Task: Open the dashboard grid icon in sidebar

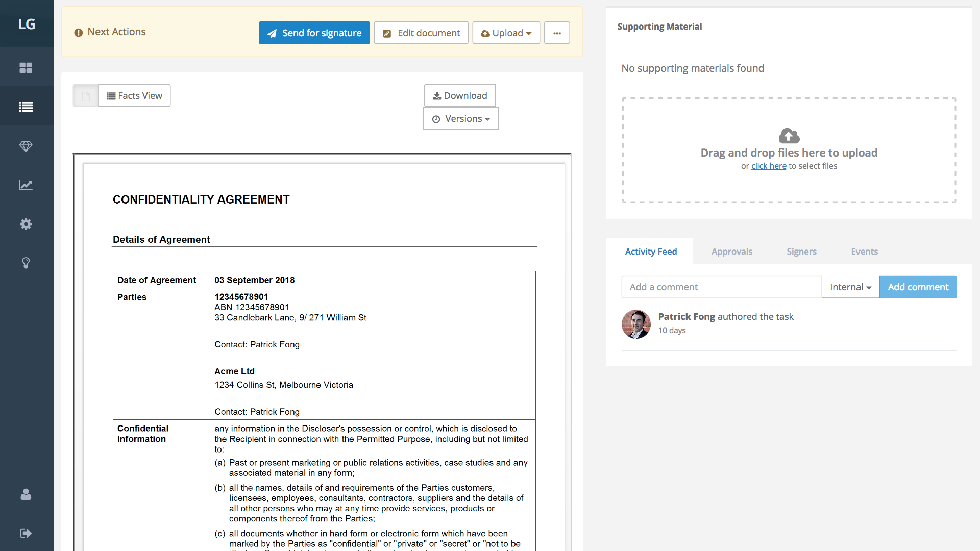Action: point(26,68)
